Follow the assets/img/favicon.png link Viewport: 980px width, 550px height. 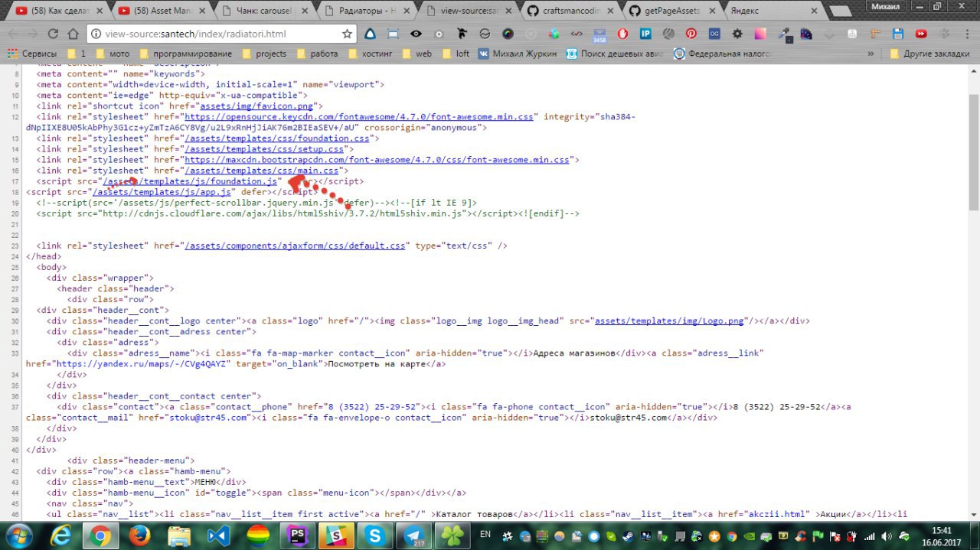[x=256, y=106]
